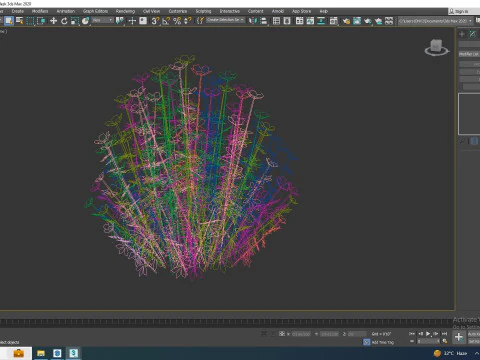Open the Select by Name dialog
Screen dimensions: 480x360
pos(20,21)
